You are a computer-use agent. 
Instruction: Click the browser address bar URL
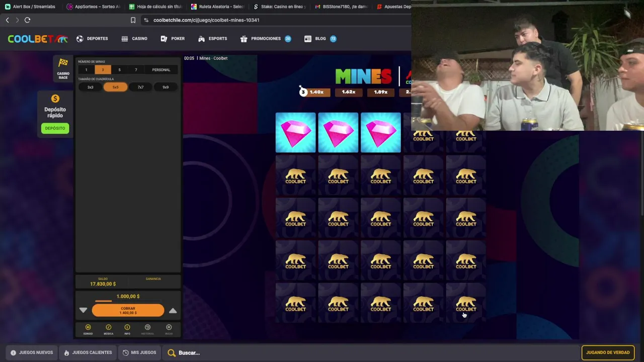coord(206,20)
